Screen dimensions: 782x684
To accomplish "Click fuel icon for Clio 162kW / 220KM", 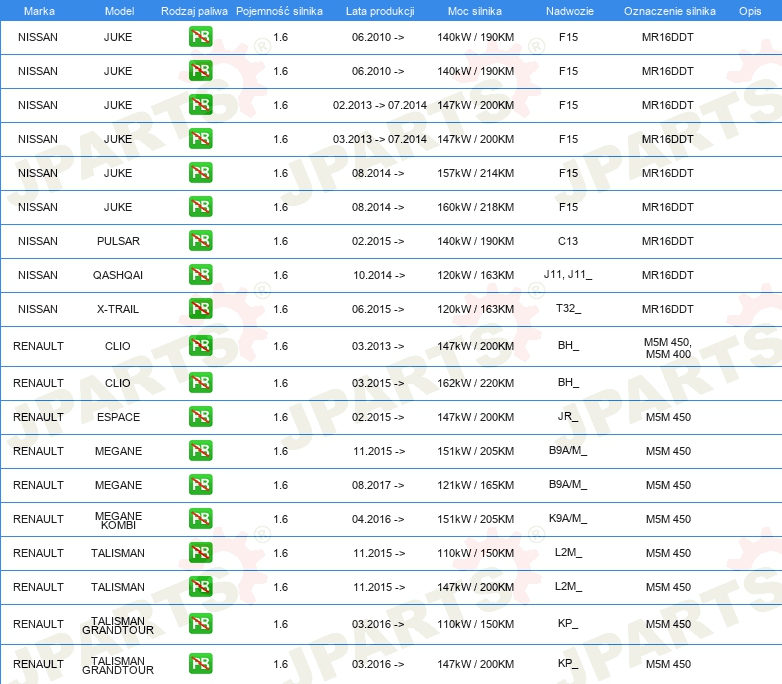I will click(x=200, y=383).
